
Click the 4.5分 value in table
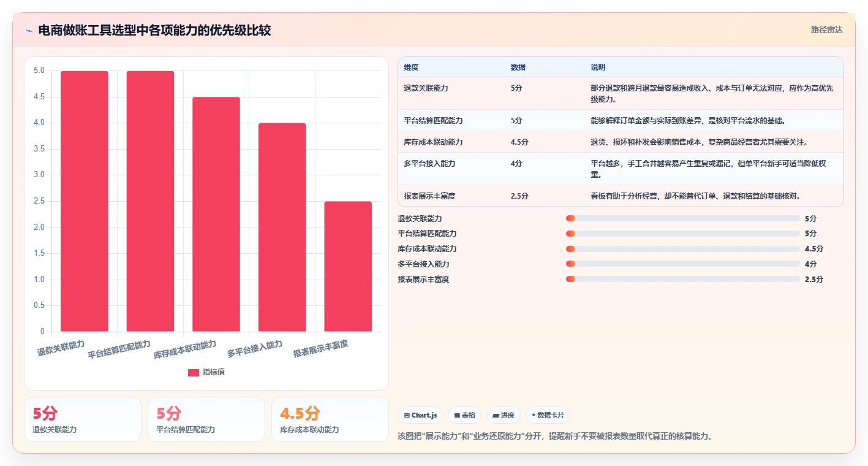tap(519, 142)
